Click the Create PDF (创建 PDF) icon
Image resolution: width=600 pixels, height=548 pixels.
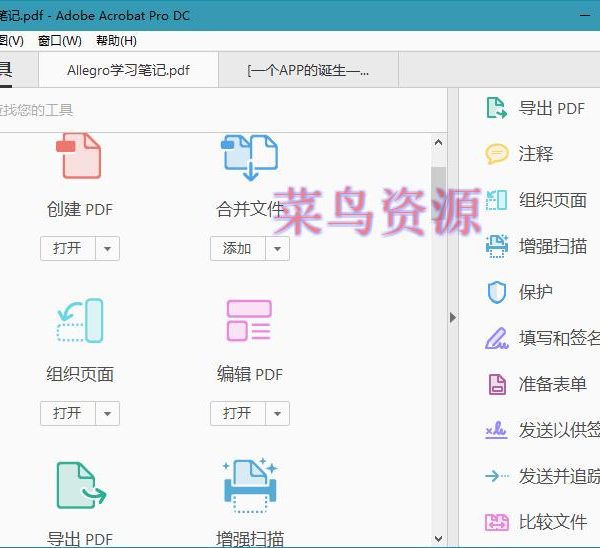tap(79, 159)
